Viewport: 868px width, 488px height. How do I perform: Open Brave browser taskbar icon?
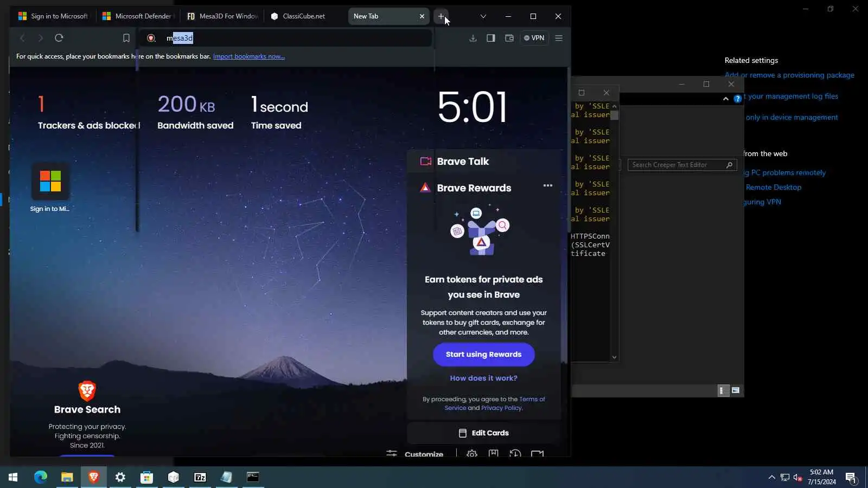(x=94, y=477)
